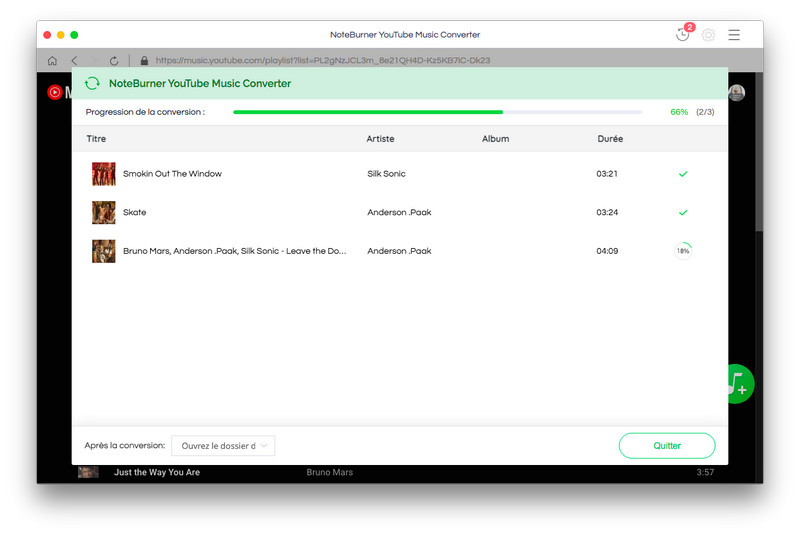Click the Leave the Door album art thumbnail
800x536 pixels.
pos(104,251)
